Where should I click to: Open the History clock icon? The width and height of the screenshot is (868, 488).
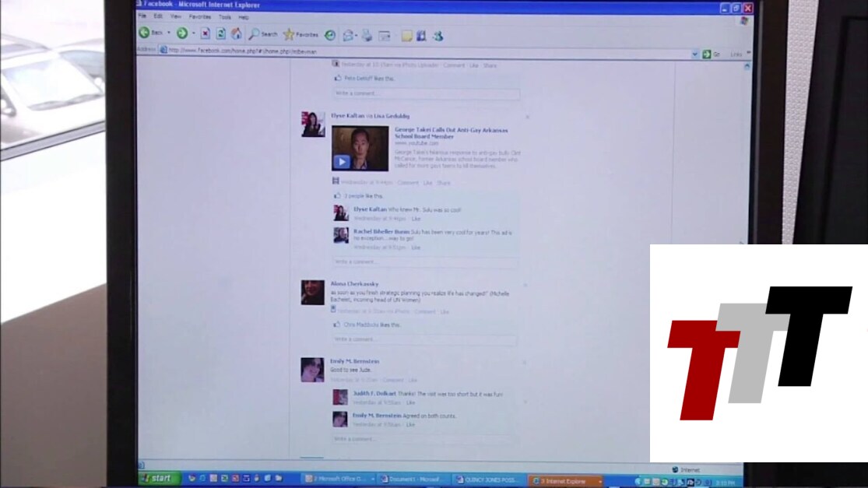(x=330, y=35)
